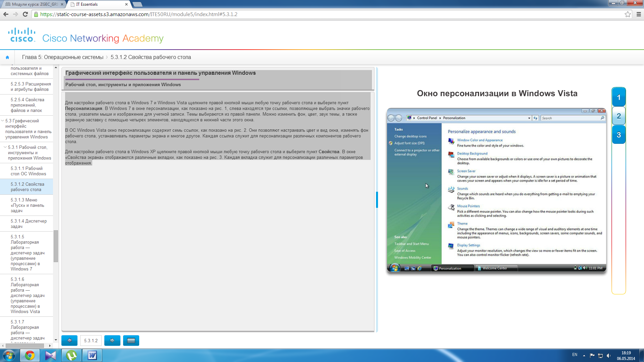Screen dimensions: 644x362
Task: Click the browser forward arrow
Action: [x=15, y=14]
